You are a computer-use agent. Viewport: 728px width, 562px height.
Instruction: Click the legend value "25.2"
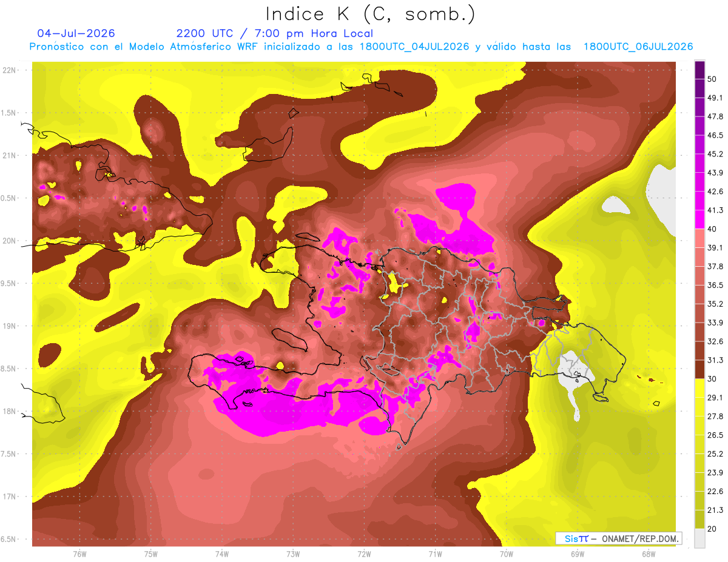(x=715, y=453)
